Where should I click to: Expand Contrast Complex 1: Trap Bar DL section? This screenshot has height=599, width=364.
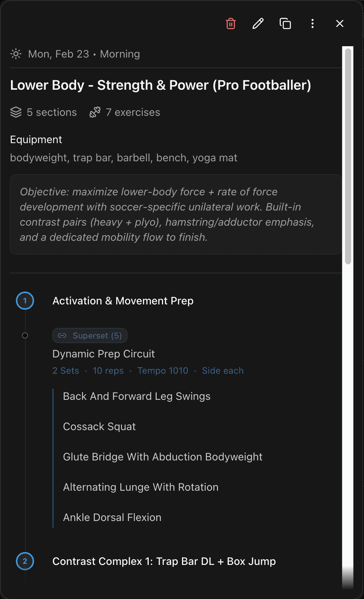tap(164, 561)
